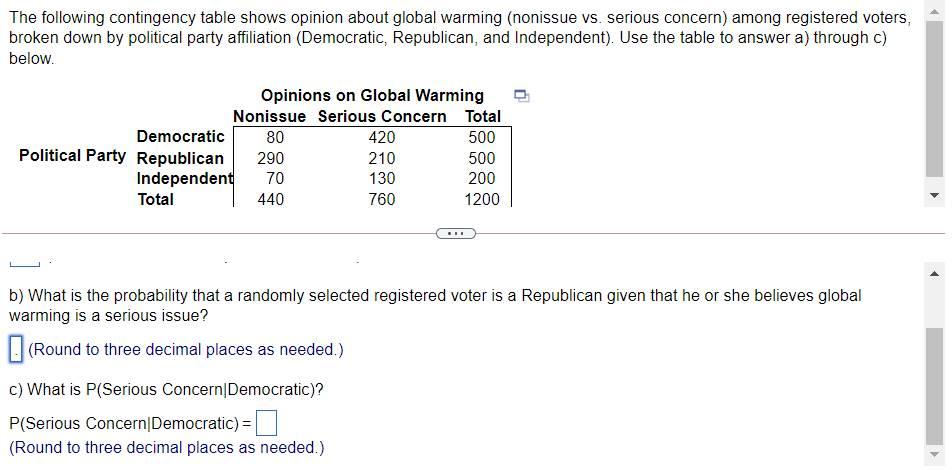Select the Republican Serious Concern value 210
The image size is (952, 470).
tap(382, 158)
